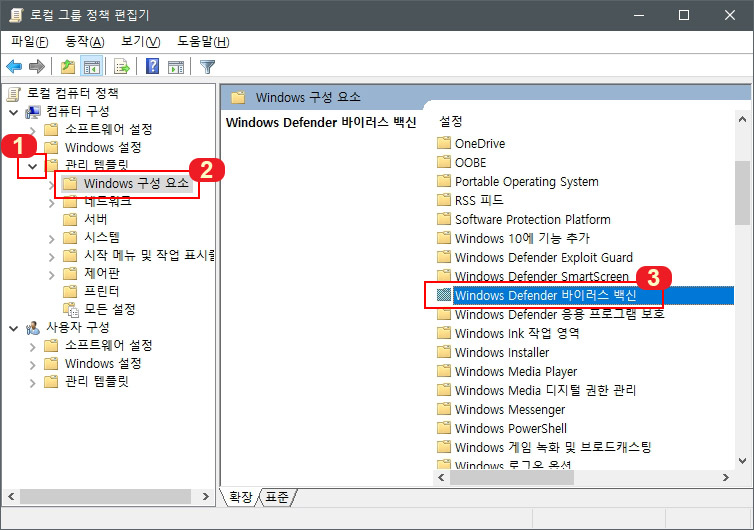Screen dimensions: 754x530
Task: Switch to the 표준 tab
Action: click(277, 497)
